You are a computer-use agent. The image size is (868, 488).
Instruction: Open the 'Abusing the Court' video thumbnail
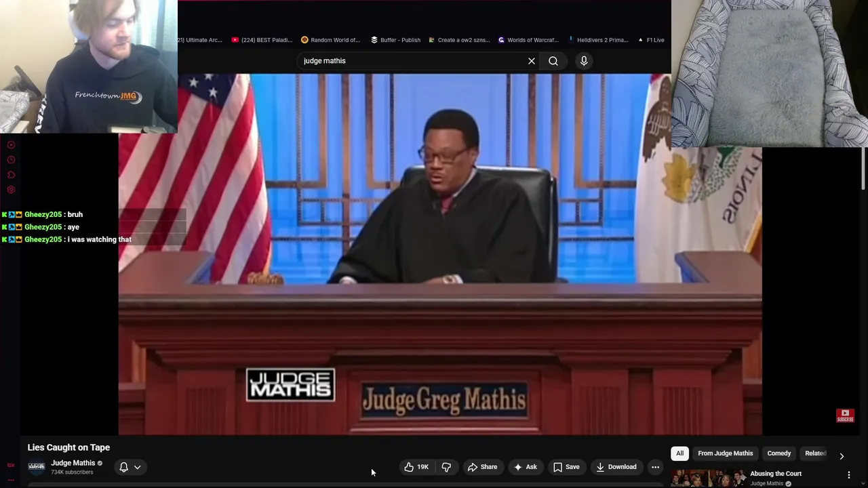pos(708,478)
